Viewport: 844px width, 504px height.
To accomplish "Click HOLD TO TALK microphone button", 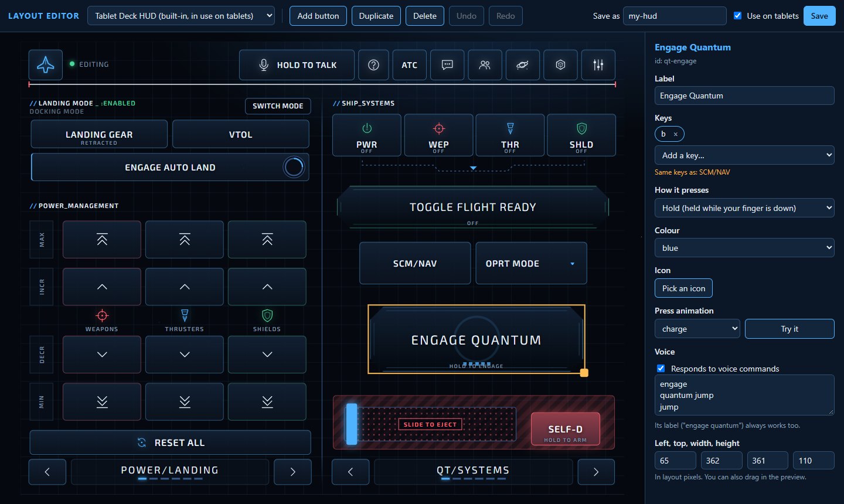I will 297,65.
